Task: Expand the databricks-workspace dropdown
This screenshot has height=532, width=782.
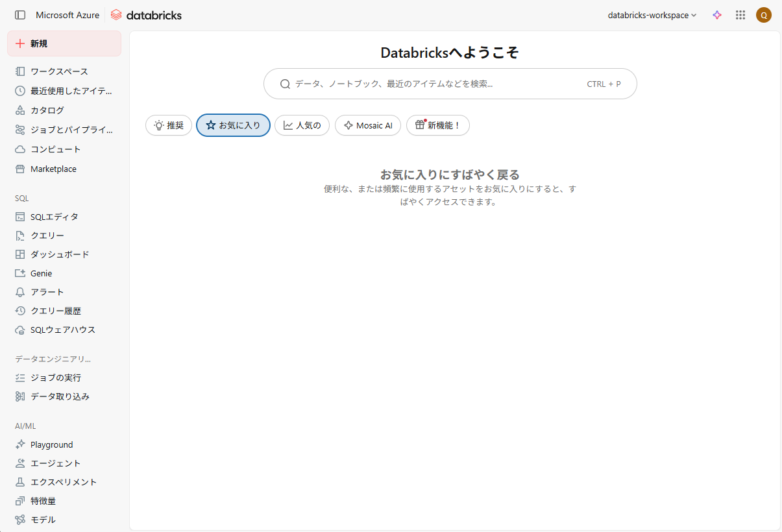Action: point(652,15)
